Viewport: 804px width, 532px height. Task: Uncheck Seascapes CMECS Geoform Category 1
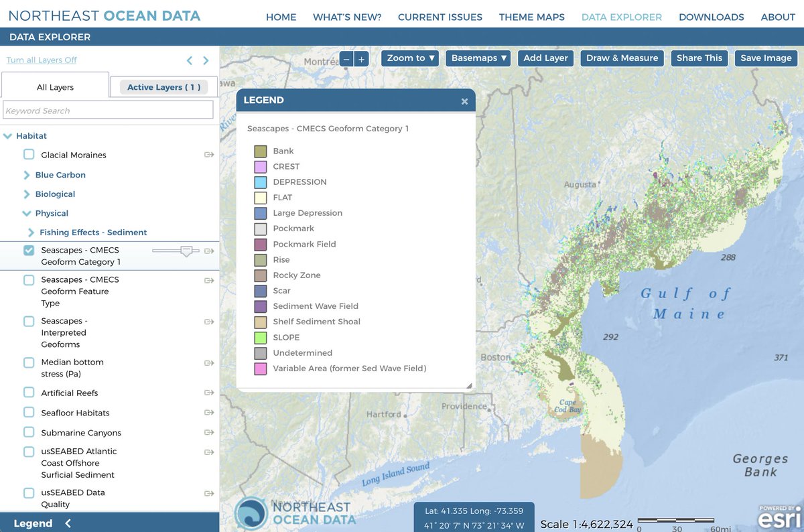coord(29,250)
